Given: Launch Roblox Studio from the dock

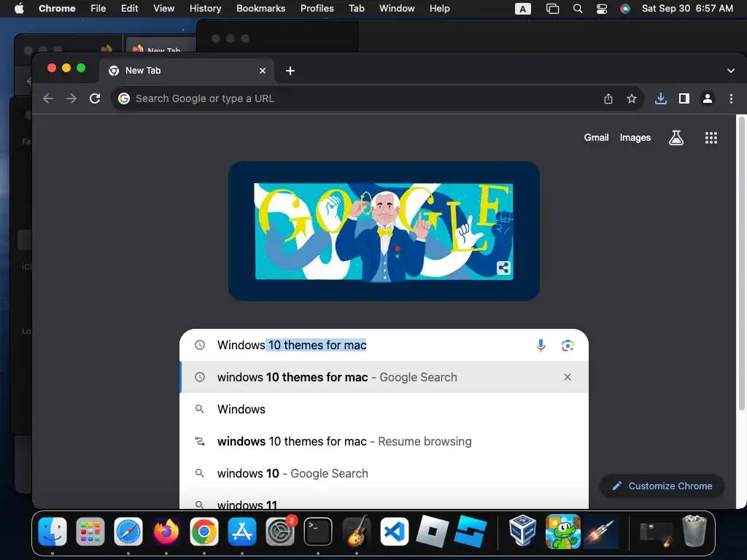Looking at the screenshot, I should tap(471, 532).
